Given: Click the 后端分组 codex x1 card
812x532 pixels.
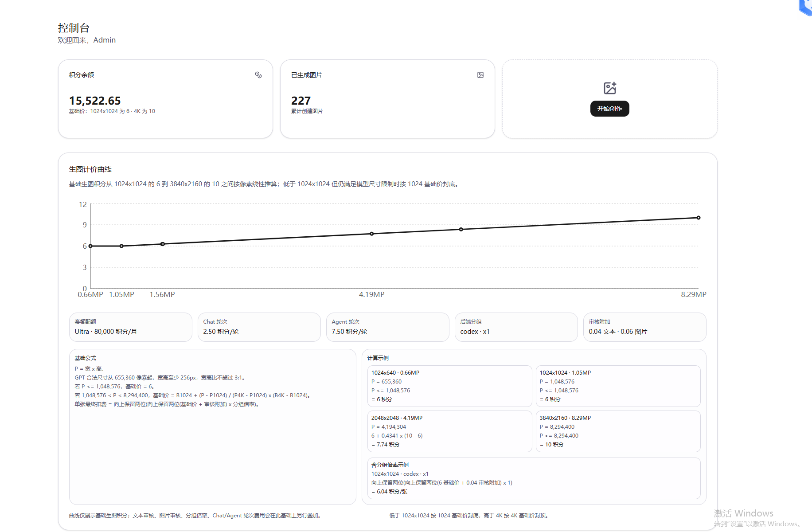Looking at the screenshot, I should click(516, 327).
